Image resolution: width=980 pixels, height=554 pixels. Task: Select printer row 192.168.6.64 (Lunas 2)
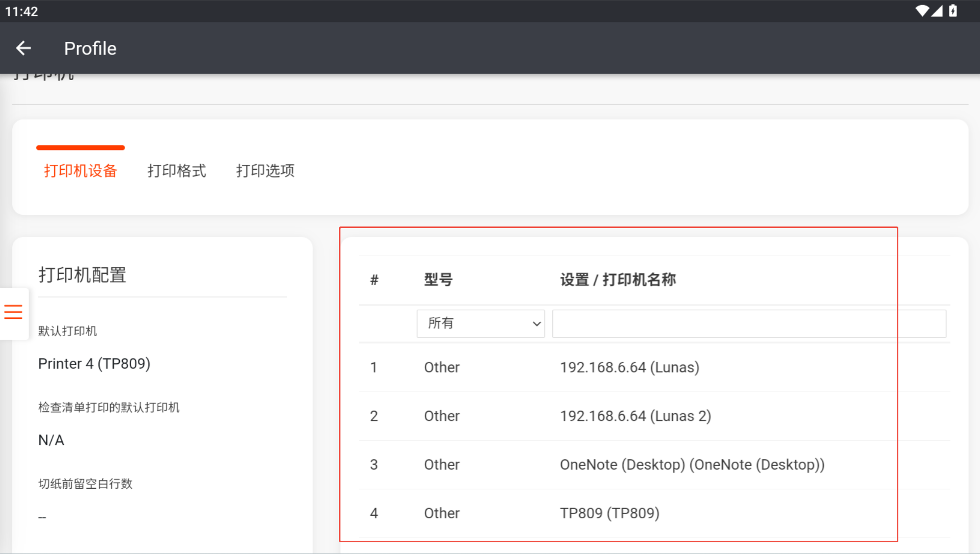(635, 416)
